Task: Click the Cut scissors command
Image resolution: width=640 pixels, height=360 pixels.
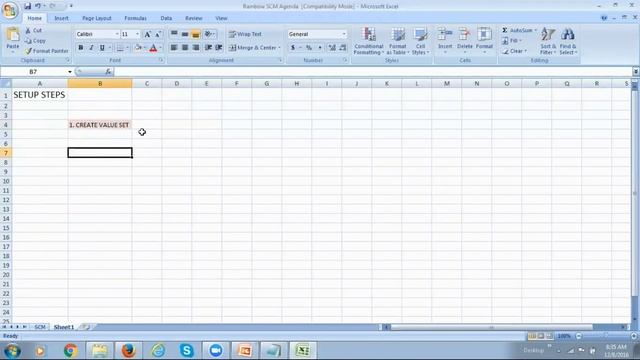Action: pos(34,31)
